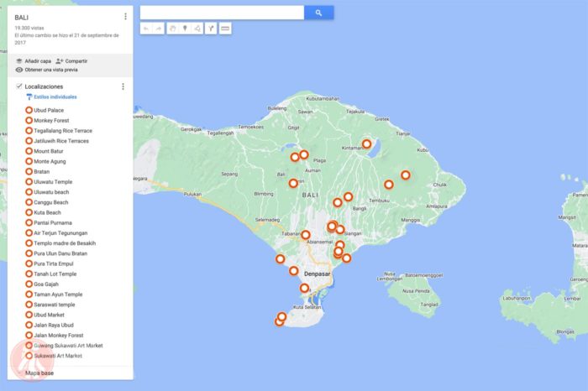Toggle the Localizaciones layer checkbox
This screenshot has height=391, width=588.
coord(18,86)
